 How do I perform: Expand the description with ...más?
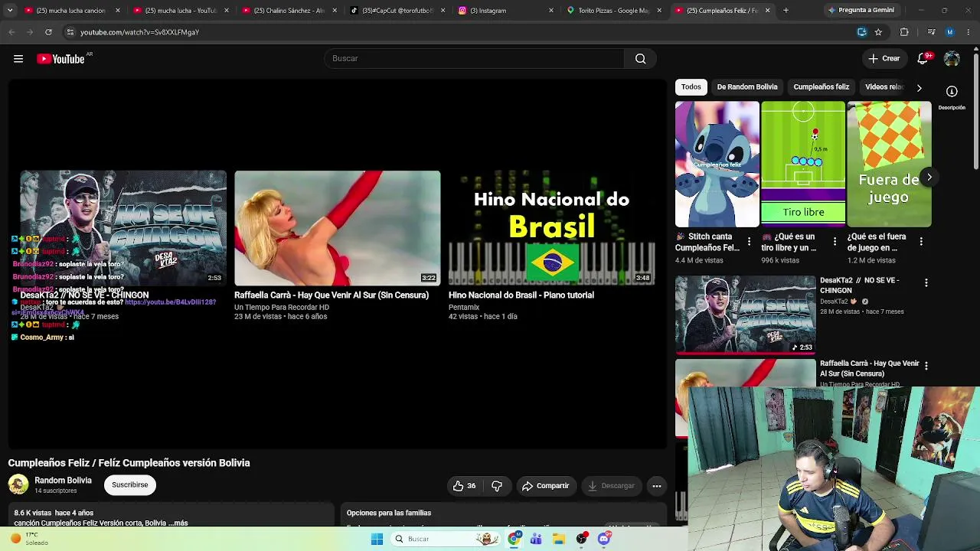pos(178,523)
